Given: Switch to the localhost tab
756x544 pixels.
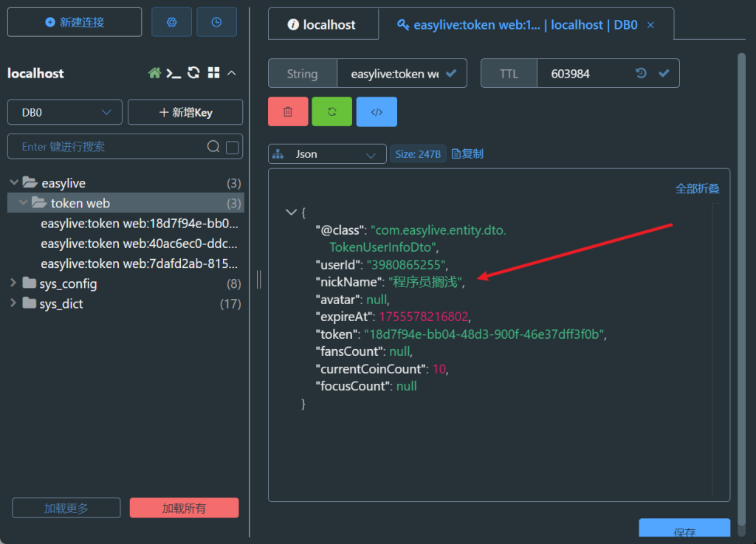Looking at the screenshot, I should (x=323, y=24).
